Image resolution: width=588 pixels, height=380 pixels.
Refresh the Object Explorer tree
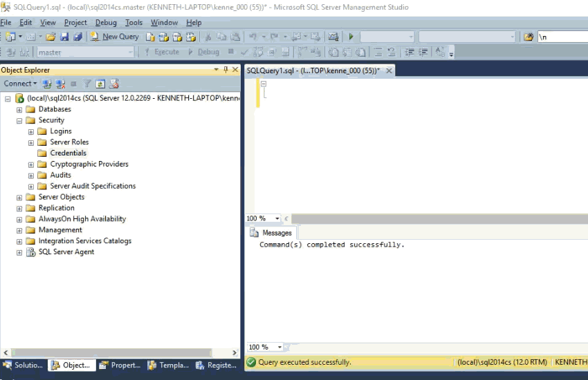pyautogui.click(x=100, y=84)
